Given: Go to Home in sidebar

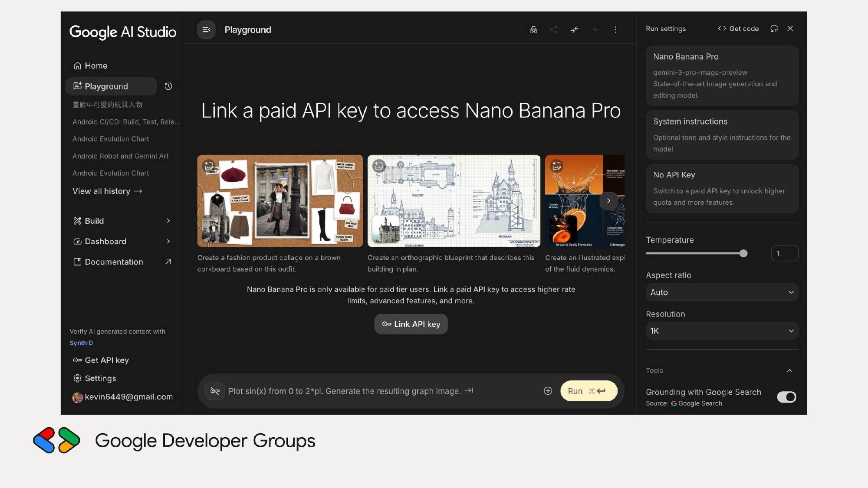Looking at the screenshot, I should tap(96, 66).
